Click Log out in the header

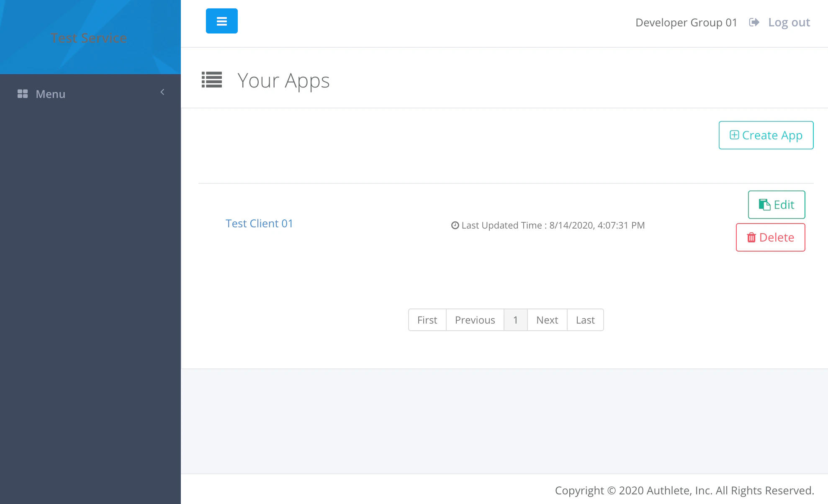789,22
